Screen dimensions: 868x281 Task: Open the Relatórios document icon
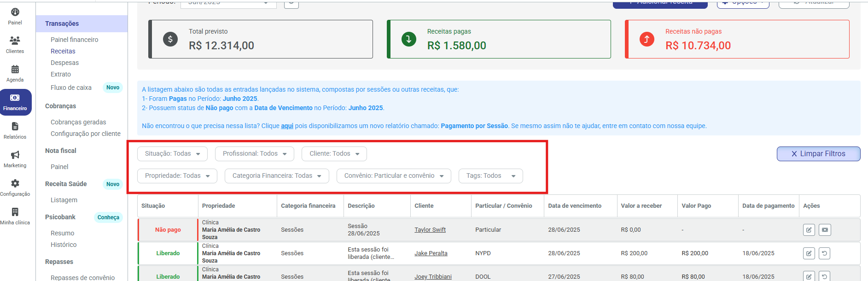point(15,126)
